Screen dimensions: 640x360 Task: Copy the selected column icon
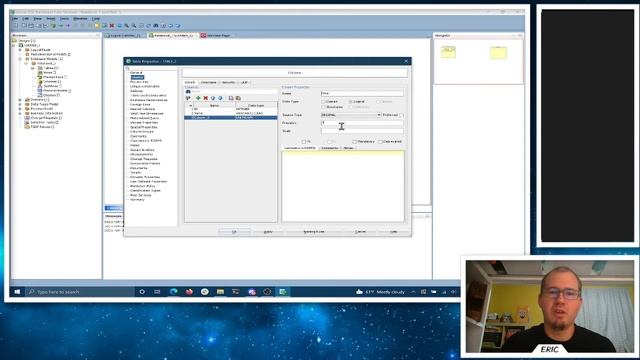pyautogui.click(x=231, y=98)
